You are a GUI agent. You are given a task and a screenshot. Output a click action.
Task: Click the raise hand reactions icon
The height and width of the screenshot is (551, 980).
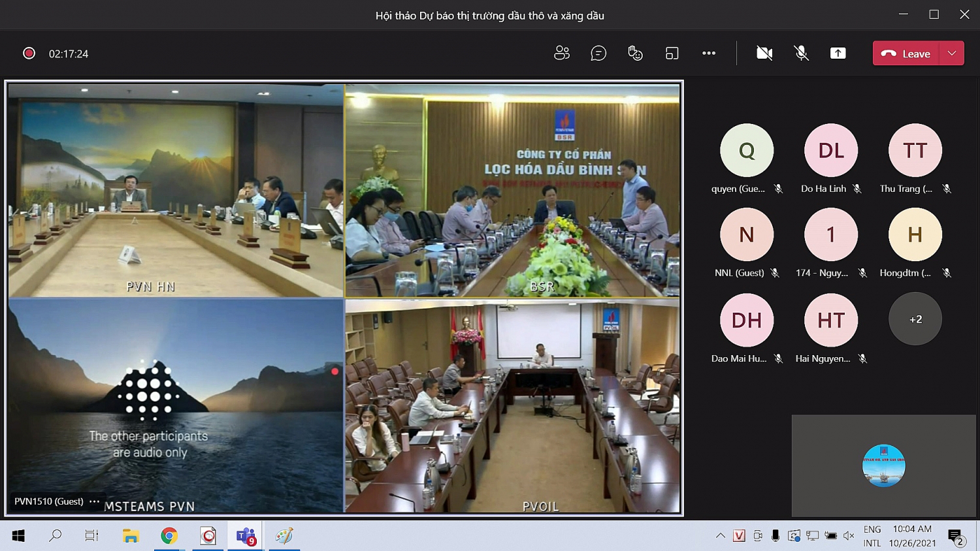coord(635,54)
